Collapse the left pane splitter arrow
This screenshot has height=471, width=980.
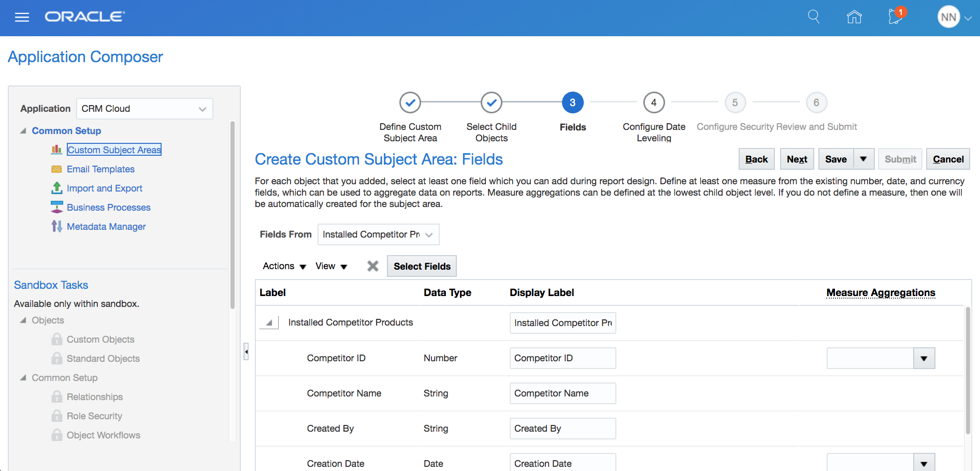point(246,351)
